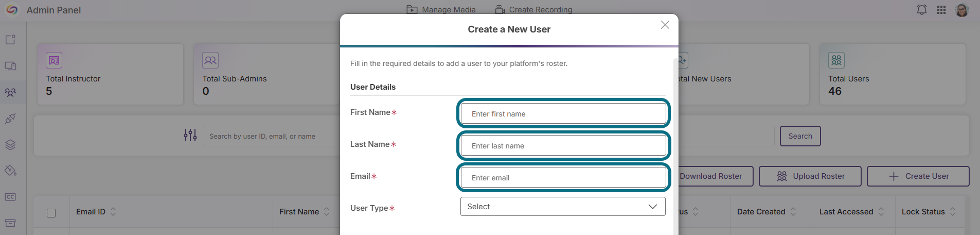Open the apps grid menu

point(941,10)
